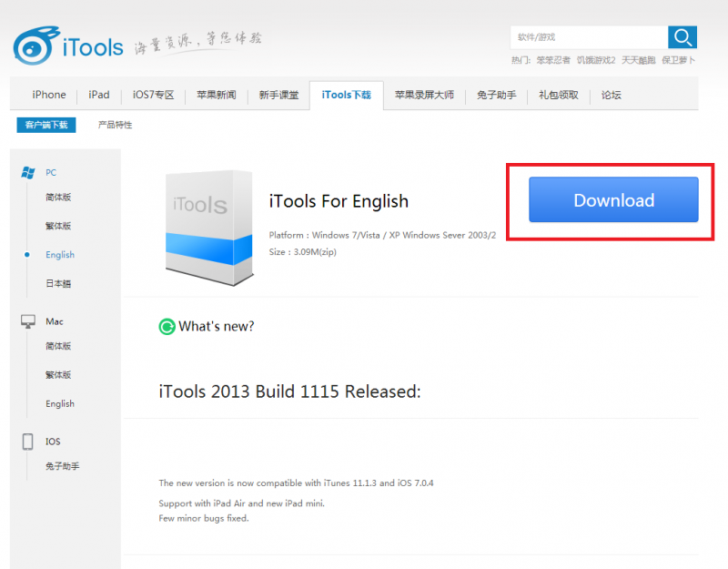This screenshot has height=569, width=728.
Task: Select English under the Mac section
Action: 60,403
